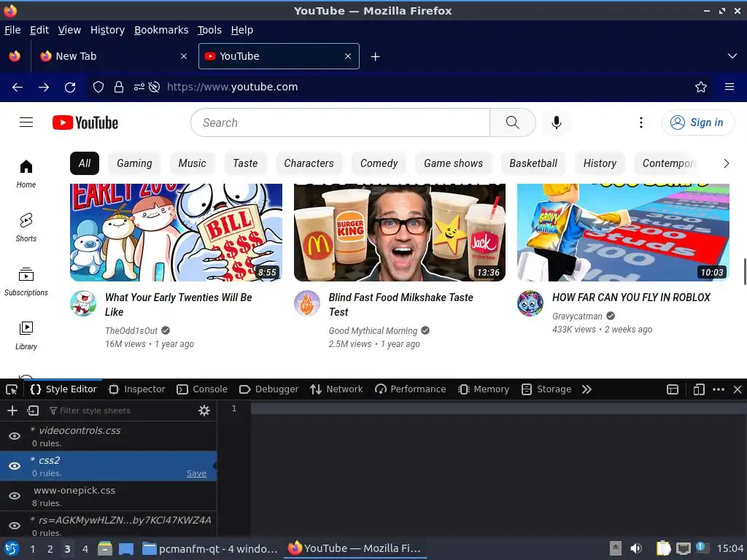Open the Bookmarks menu
The width and height of the screenshot is (747, 560).
click(161, 30)
